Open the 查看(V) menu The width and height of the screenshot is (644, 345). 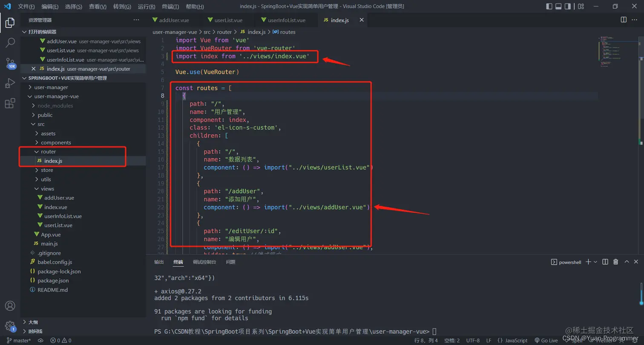[x=98, y=6]
